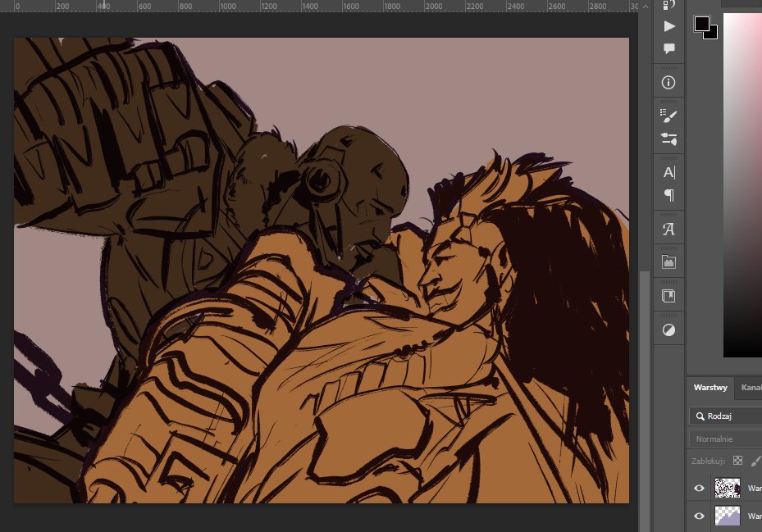Click the foreground color swatch
The image size is (762, 532).
coord(702,23)
